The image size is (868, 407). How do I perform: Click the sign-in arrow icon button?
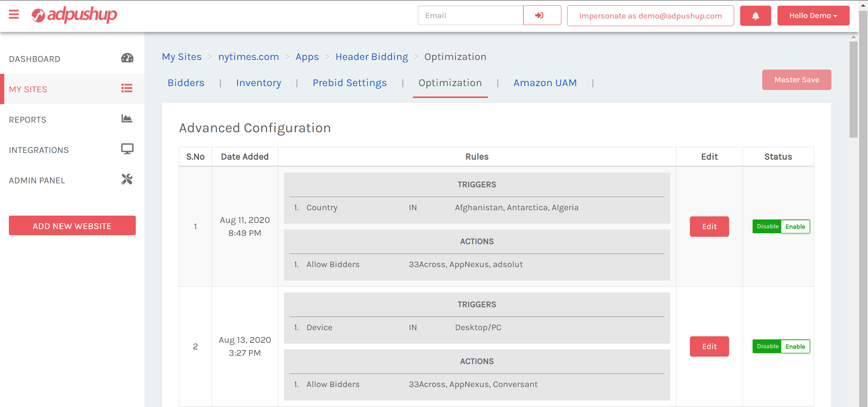click(542, 15)
